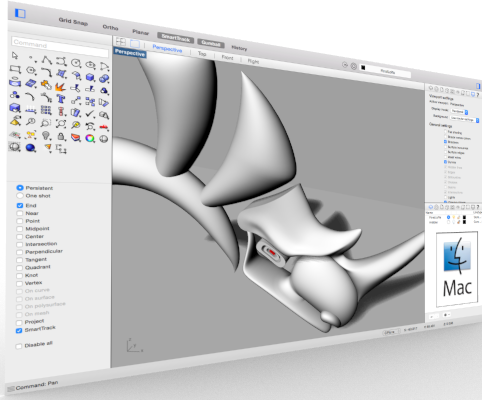
Task: Toggle the Grid Snap button
Action: (73, 21)
